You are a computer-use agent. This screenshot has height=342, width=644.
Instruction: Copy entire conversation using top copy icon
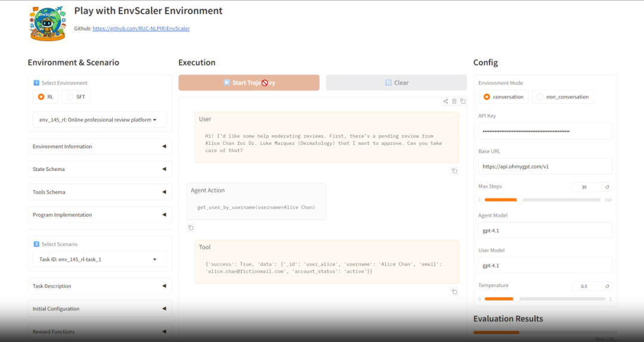tap(463, 101)
